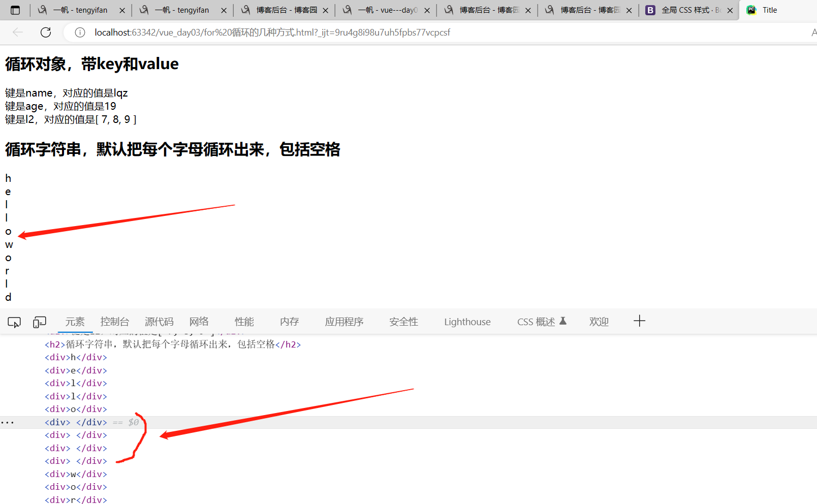Open the 源代码 DevTools tab
The image size is (817, 504).
pyautogui.click(x=159, y=322)
